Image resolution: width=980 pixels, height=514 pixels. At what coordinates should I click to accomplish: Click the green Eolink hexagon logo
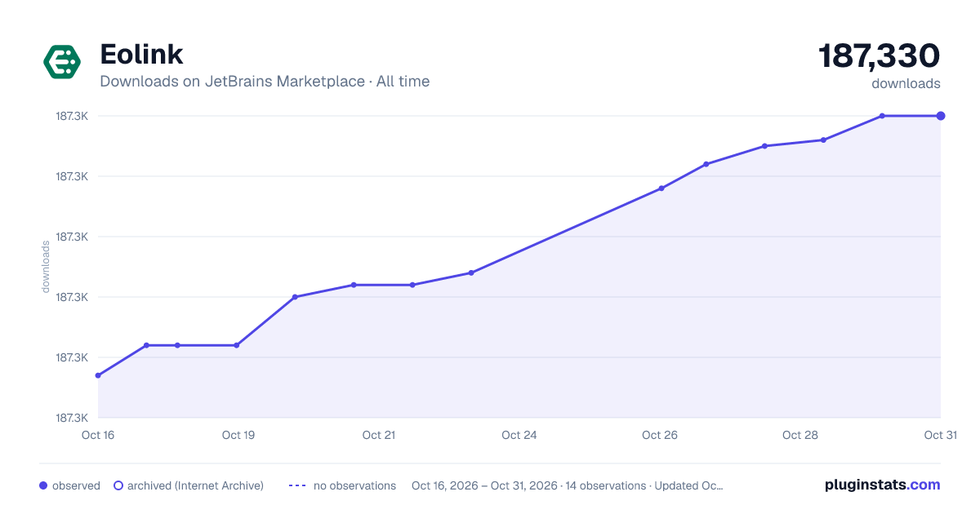pyautogui.click(x=62, y=62)
